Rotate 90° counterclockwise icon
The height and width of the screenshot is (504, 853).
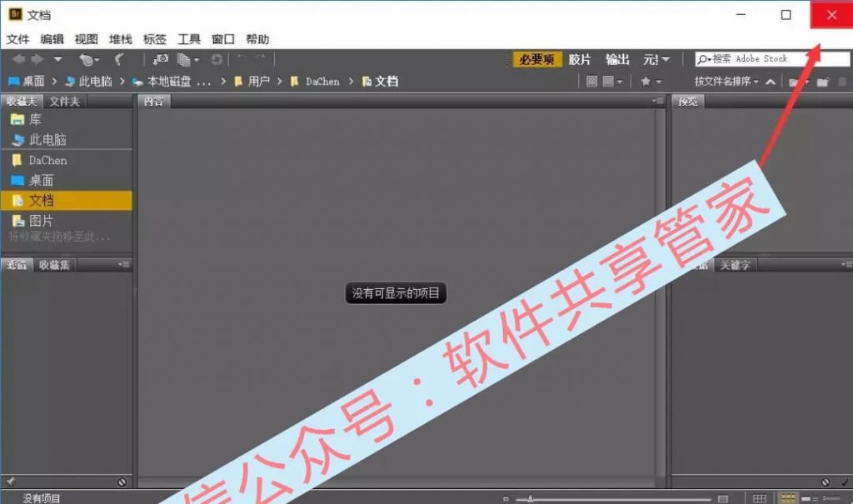tap(242, 59)
